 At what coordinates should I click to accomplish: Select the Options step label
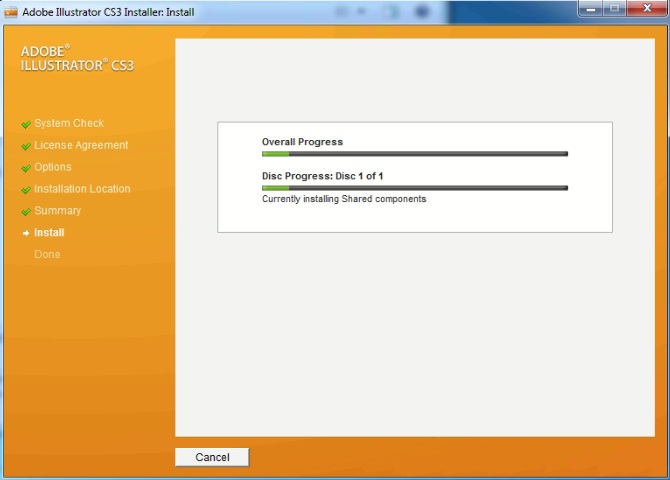click(53, 167)
